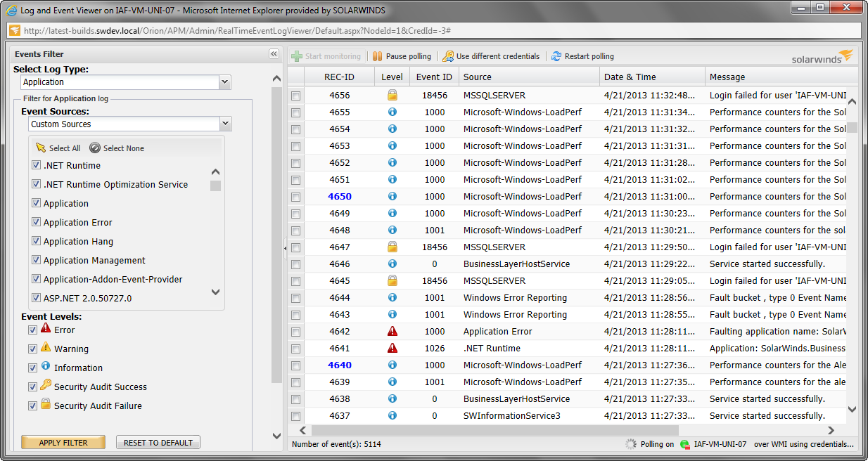Click the RESET TO DEFAULT button
The width and height of the screenshot is (868, 461).
[x=158, y=443]
